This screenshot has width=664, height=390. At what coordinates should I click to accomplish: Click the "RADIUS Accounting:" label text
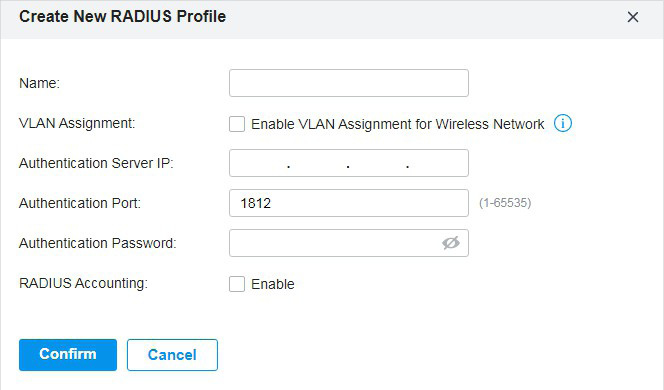click(83, 283)
